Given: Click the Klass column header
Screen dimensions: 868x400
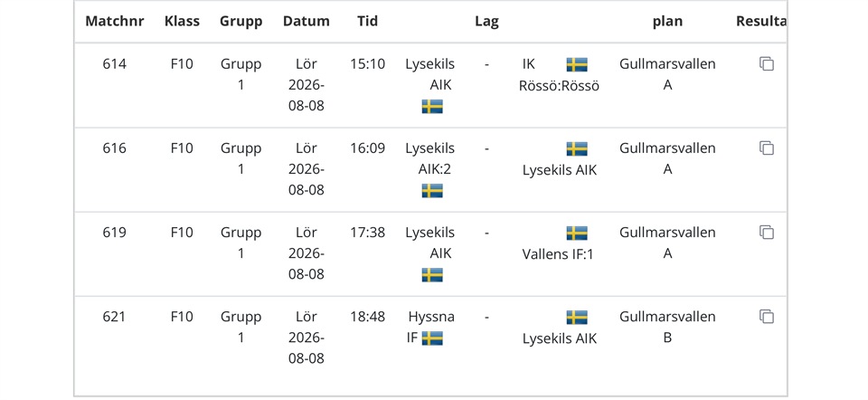Looking at the screenshot, I should 182,22.
